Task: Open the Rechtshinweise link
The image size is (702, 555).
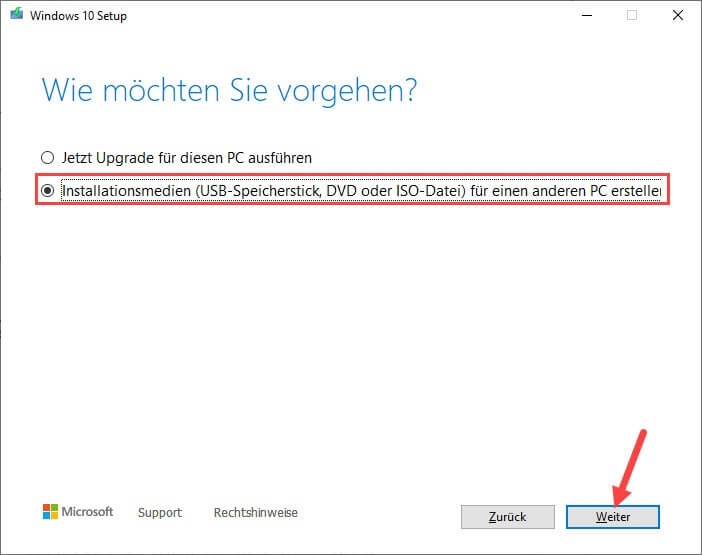Action: click(256, 512)
